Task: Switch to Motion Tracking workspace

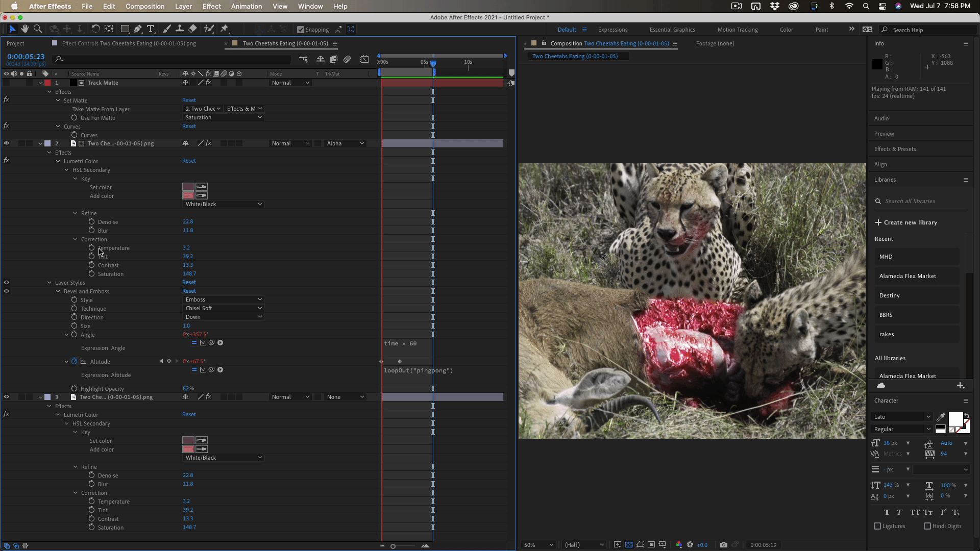Action: pyautogui.click(x=737, y=30)
